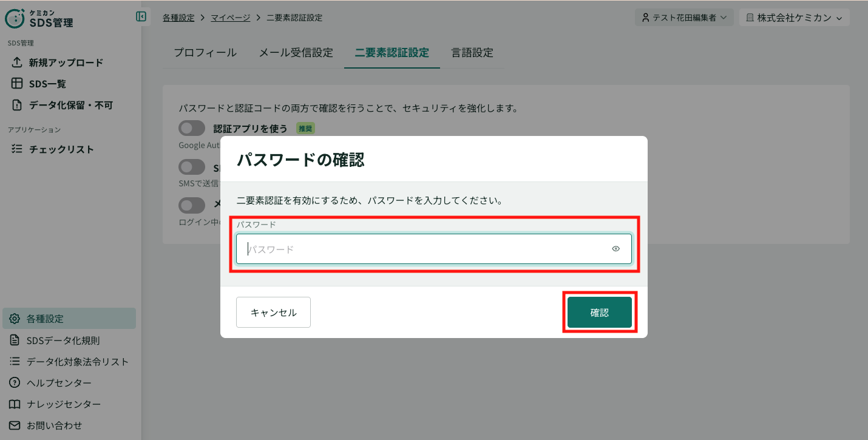Click the 各種設定 gear icon
This screenshot has width=868, height=440.
pos(15,319)
